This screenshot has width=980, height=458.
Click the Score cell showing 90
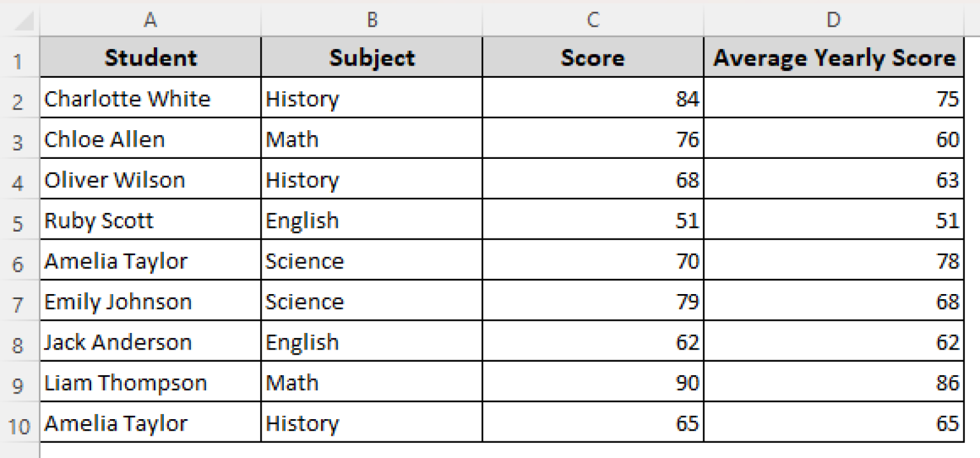click(593, 383)
